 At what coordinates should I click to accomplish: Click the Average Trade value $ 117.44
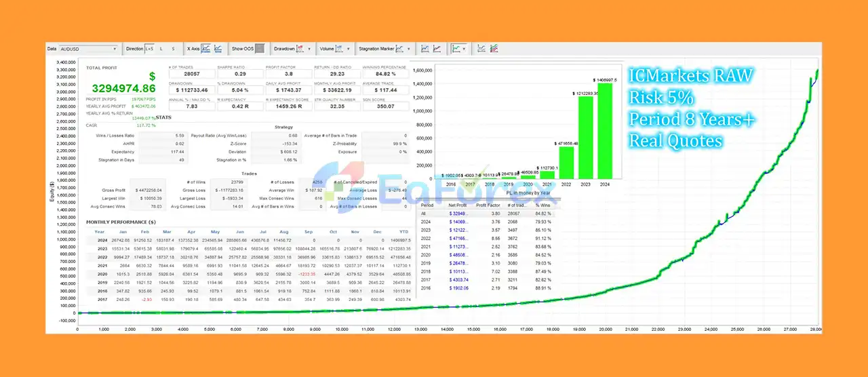385,90
